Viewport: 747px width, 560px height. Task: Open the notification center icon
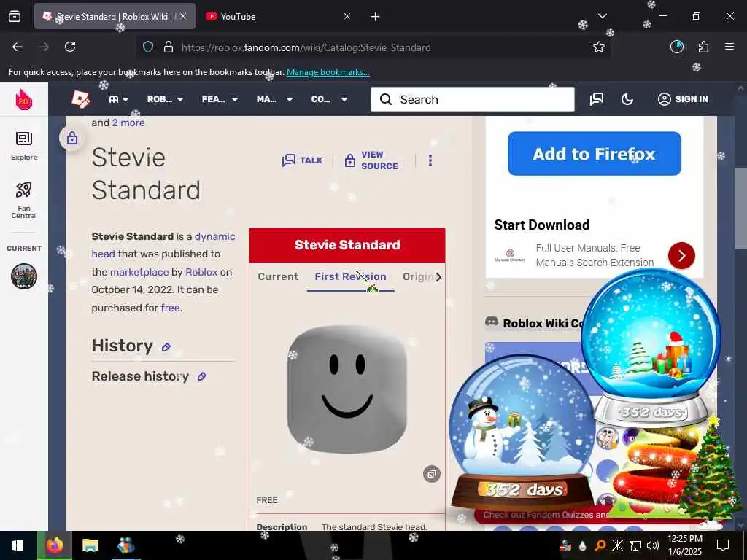(x=723, y=545)
